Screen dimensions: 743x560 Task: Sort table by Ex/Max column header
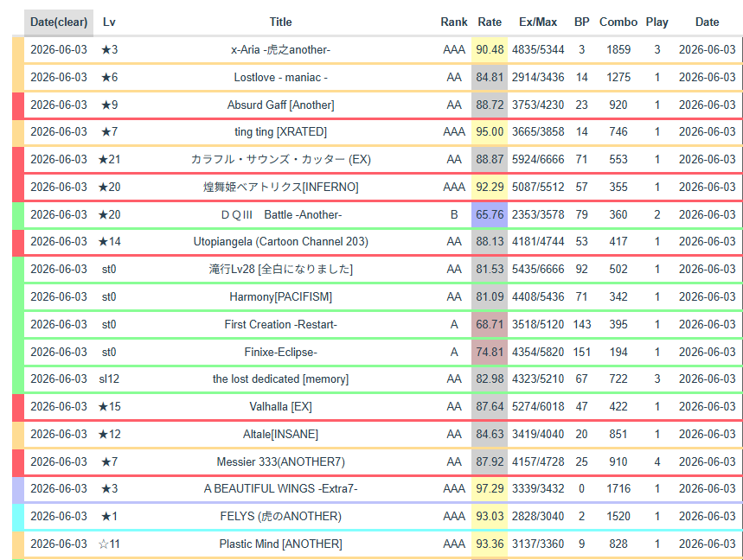(538, 22)
